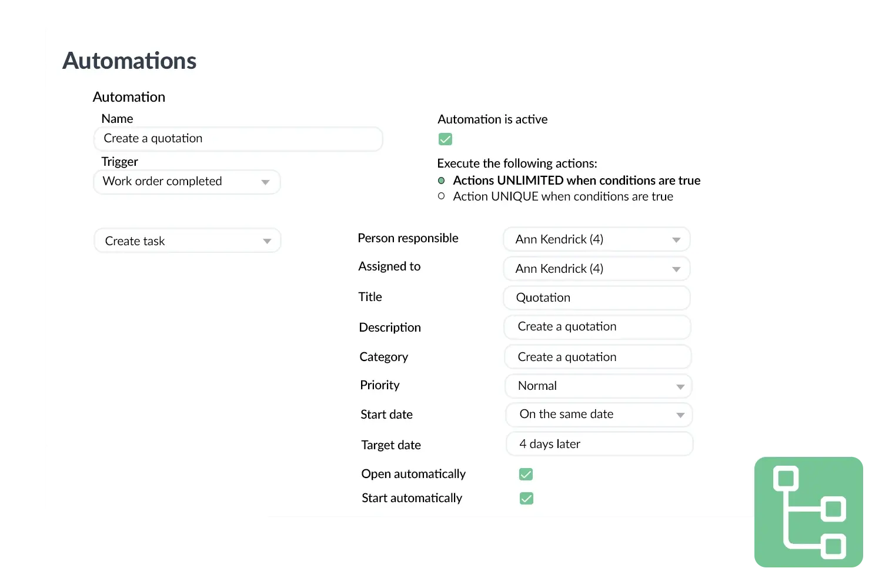Click the Target date 4 days later field

pyautogui.click(x=599, y=444)
